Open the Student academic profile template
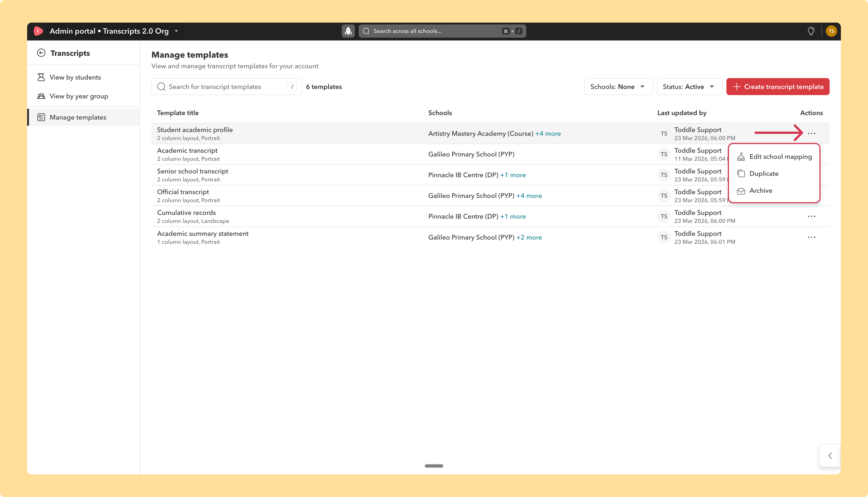Screen dimensions: 868x497 (195, 130)
